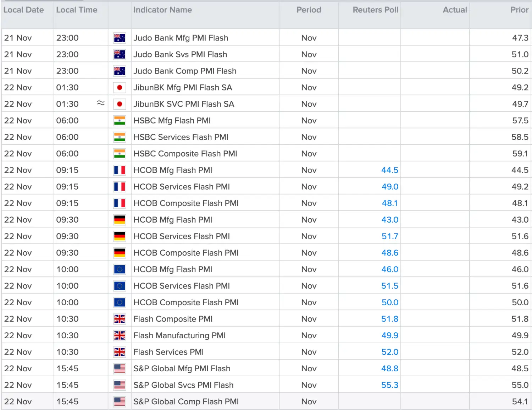Select the "Judo Bank Mfg PMI Flash" indicator name
Screen dimensions: 532x410
(181, 38)
